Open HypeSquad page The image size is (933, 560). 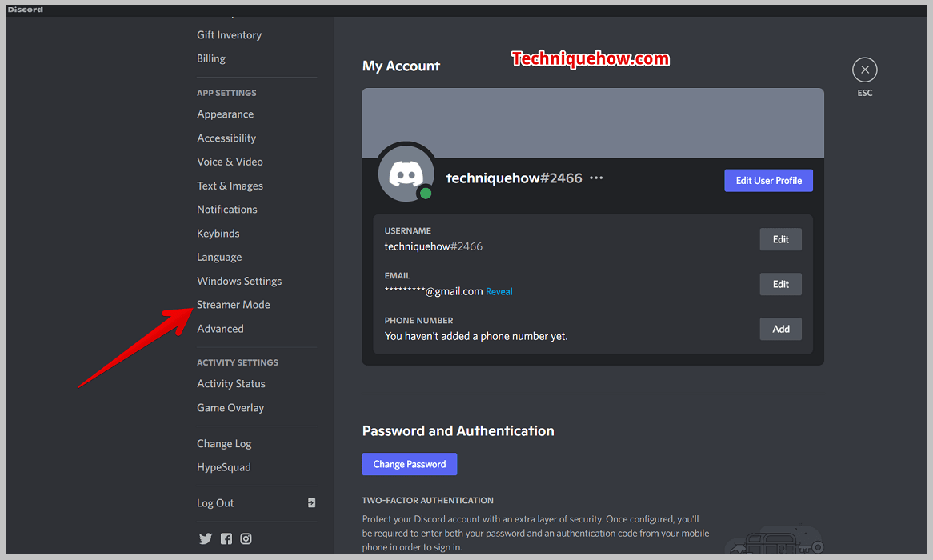click(x=224, y=467)
